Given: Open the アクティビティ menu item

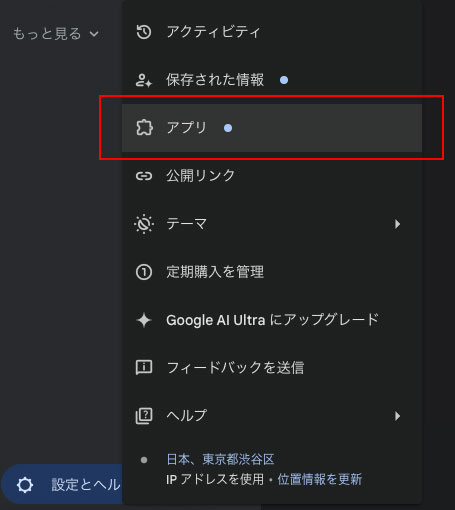Looking at the screenshot, I should [272, 32].
